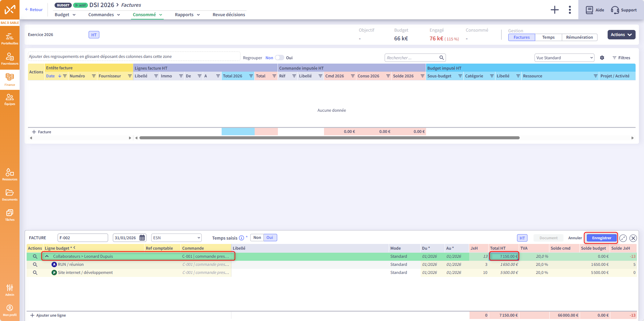Click the expand invoice panel icon
Image resolution: width=644 pixels, height=321 pixels.
click(x=623, y=238)
